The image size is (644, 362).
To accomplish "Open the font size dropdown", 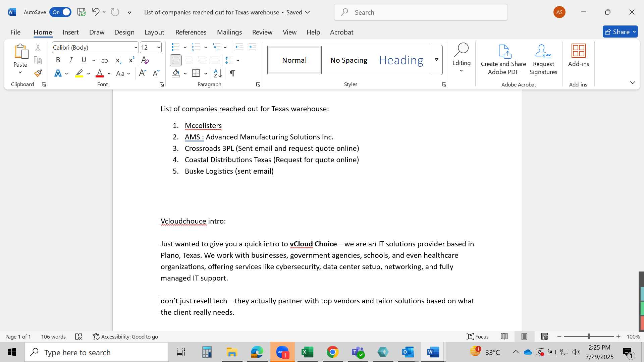I will click(159, 48).
